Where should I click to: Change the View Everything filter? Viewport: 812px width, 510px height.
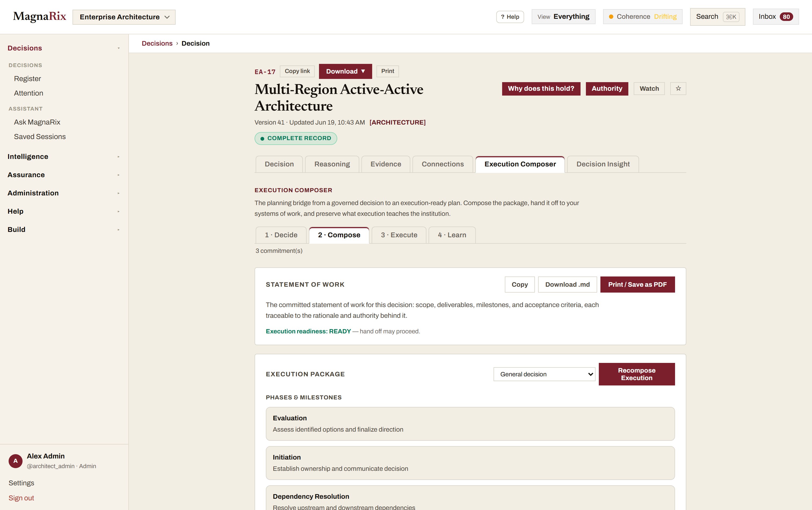coord(563,17)
